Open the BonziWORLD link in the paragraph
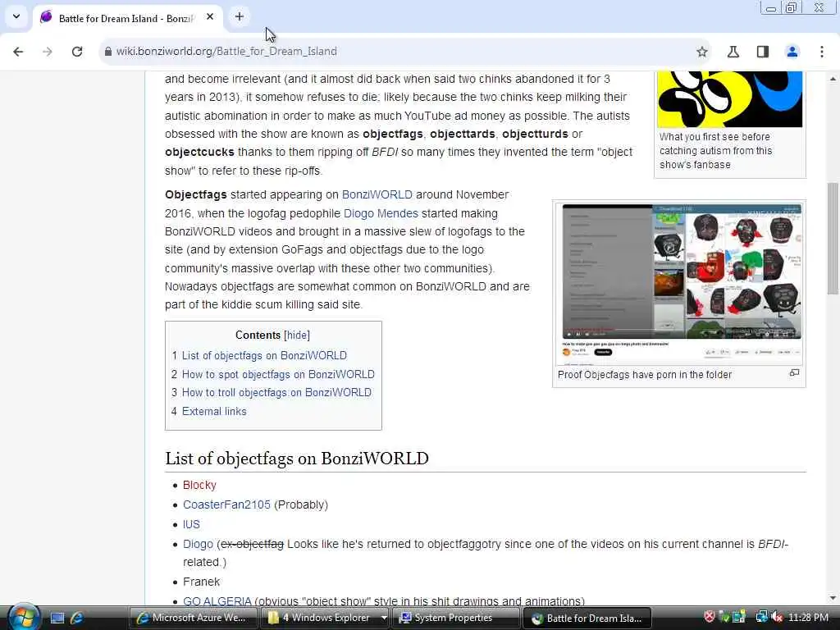Viewport: 840px width, 630px height. (377, 195)
